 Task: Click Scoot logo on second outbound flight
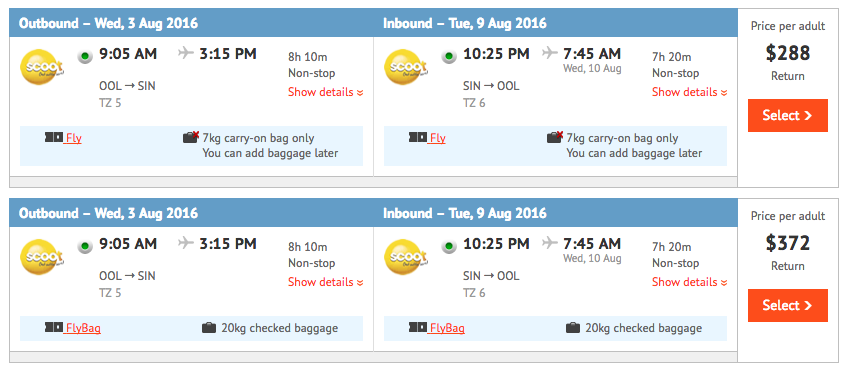(x=42, y=257)
